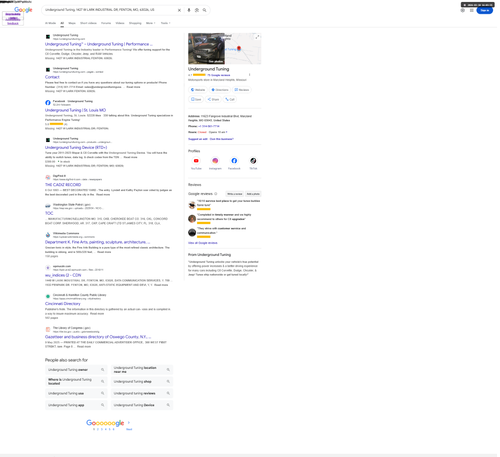500x457 pixels.
Task: Click the Website button in business panel
Action: pyautogui.click(x=198, y=90)
